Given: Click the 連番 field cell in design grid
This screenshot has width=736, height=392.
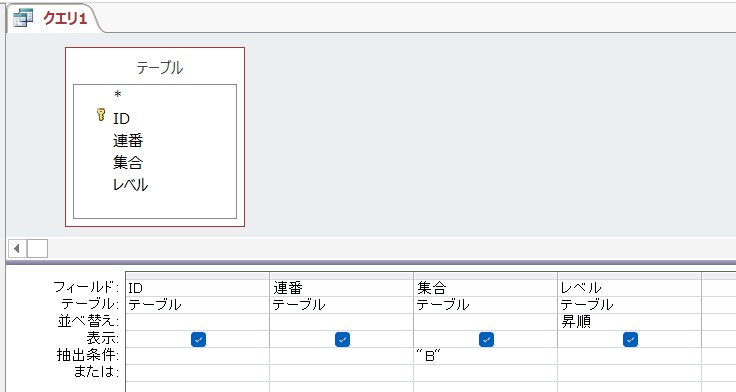Looking at the screenshot, I should point(342,288).
